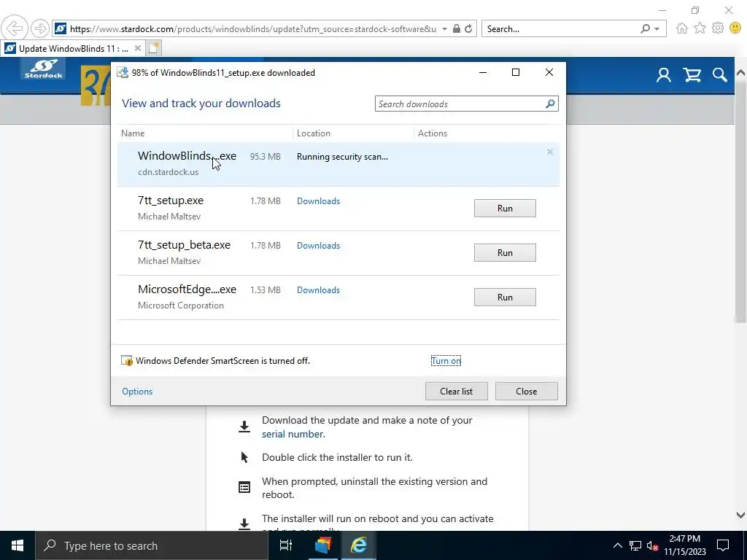The width and height of the screenshot is (747, 560).
Task: Click the page scrollbar down arrow
Action: click(x=741, y=515)
